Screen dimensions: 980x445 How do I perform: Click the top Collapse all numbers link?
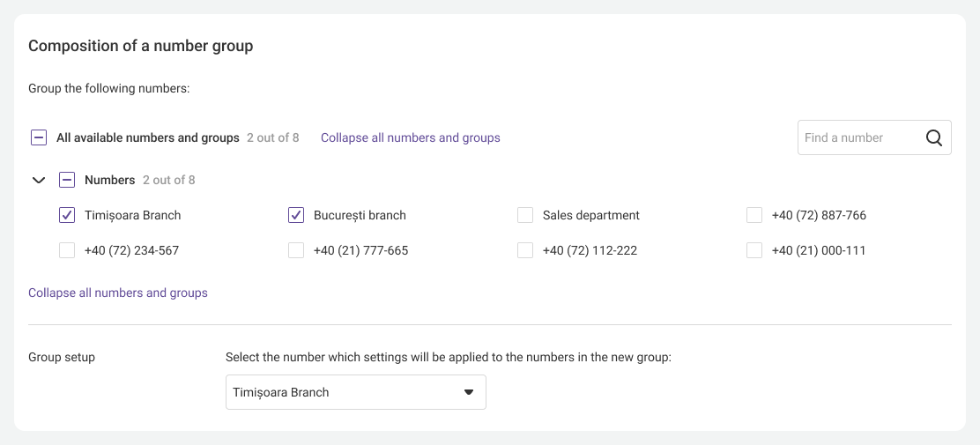click(x=410, y=137)
